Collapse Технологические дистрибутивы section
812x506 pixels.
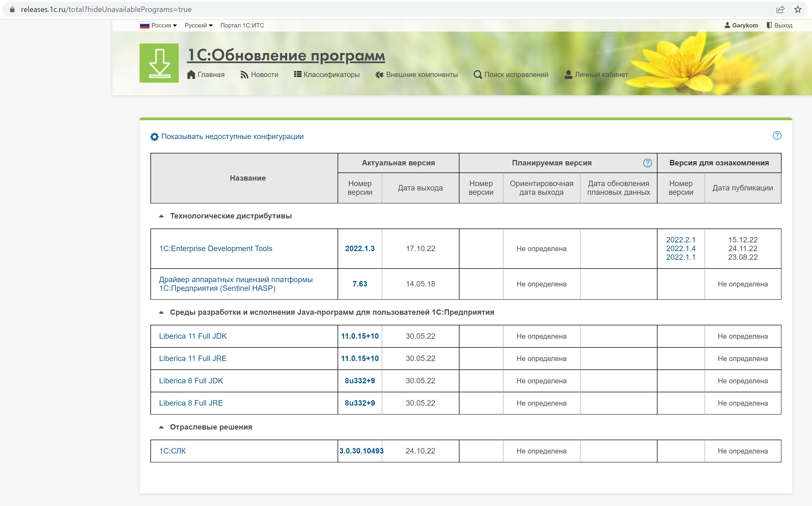[161, 216]
